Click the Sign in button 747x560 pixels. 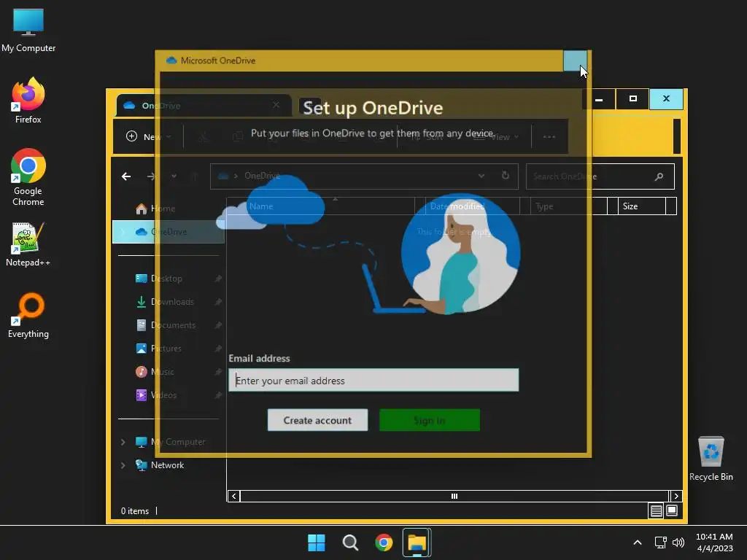click(x=429, y=420)
